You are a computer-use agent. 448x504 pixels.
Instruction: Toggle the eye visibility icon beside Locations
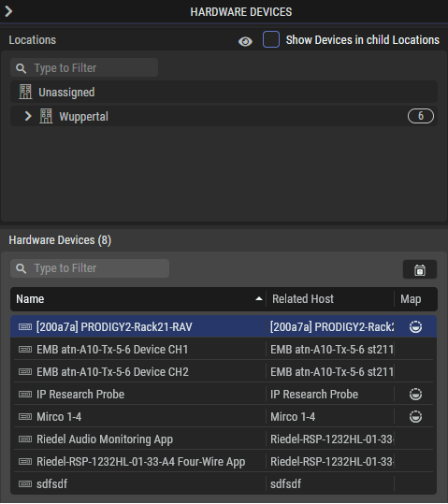[x=245, y=41]
